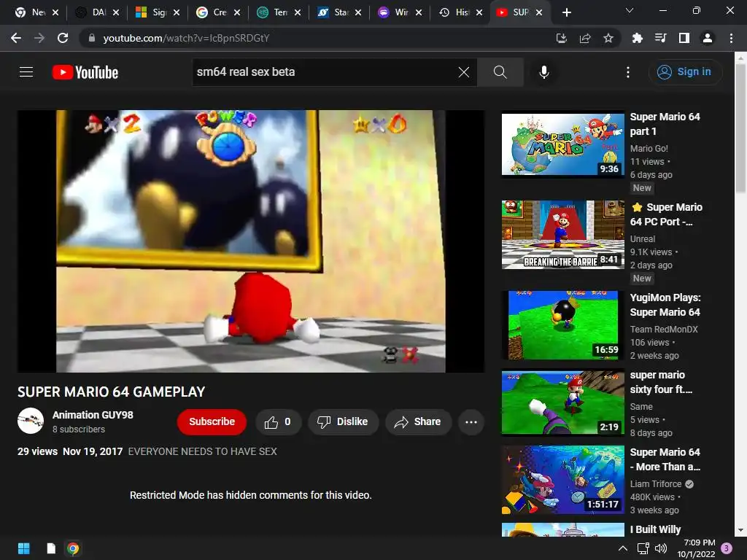Close the active SUP YouTube tab

pos(539,12)
